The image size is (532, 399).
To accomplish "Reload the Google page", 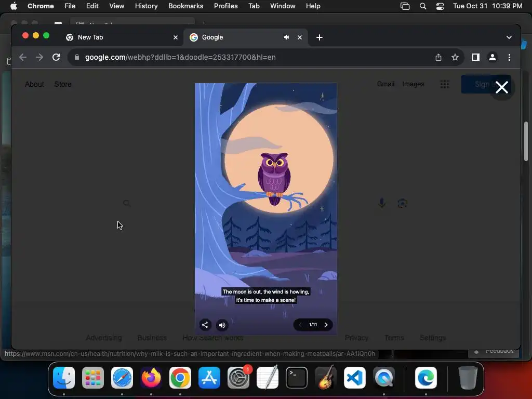I will 56,57.
